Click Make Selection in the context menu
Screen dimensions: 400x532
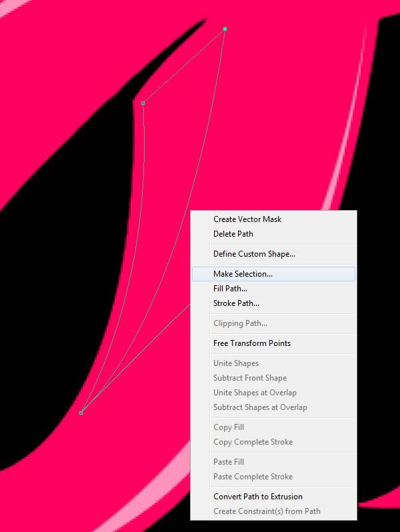point(273,274)
